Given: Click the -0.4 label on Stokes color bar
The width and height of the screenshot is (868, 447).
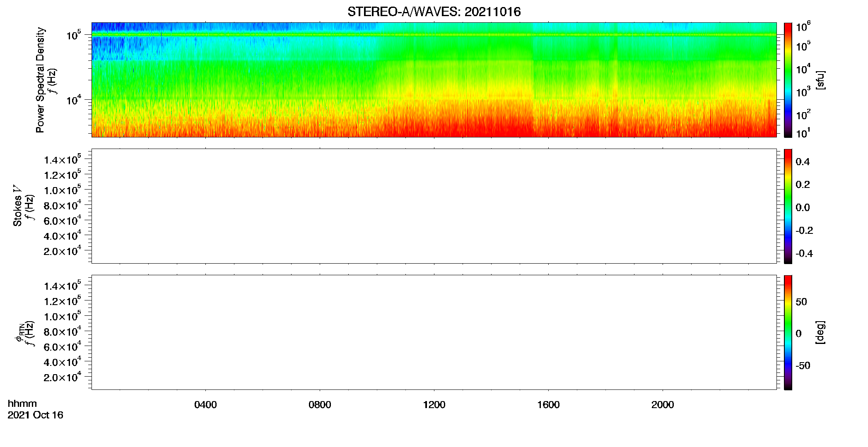Looking at the screenshot, I should click(x=804, y=253).
